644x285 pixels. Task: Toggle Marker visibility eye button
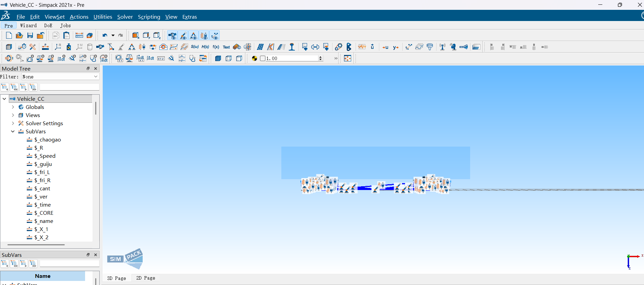[215, 35]
